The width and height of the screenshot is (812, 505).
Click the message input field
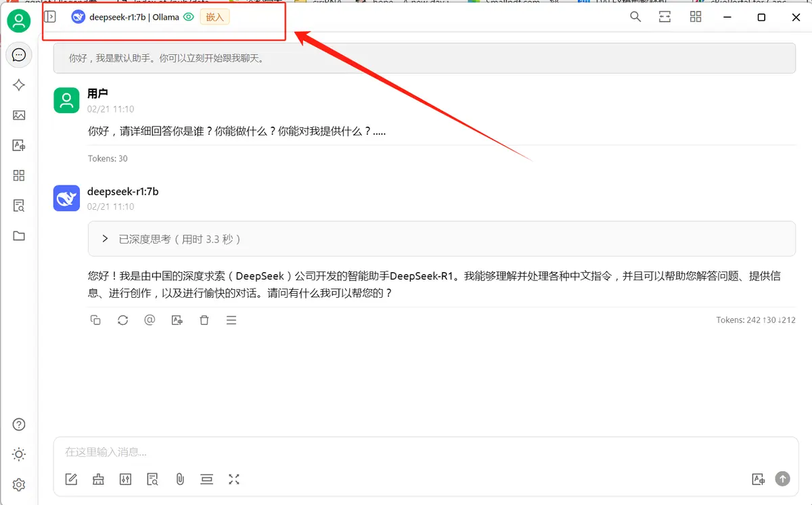pos(426,452)
